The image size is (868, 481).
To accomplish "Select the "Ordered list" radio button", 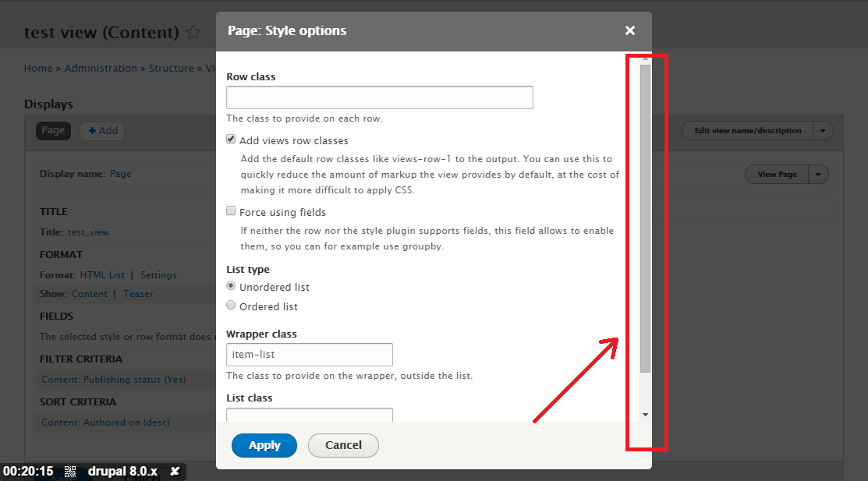I will coord(231,305).
